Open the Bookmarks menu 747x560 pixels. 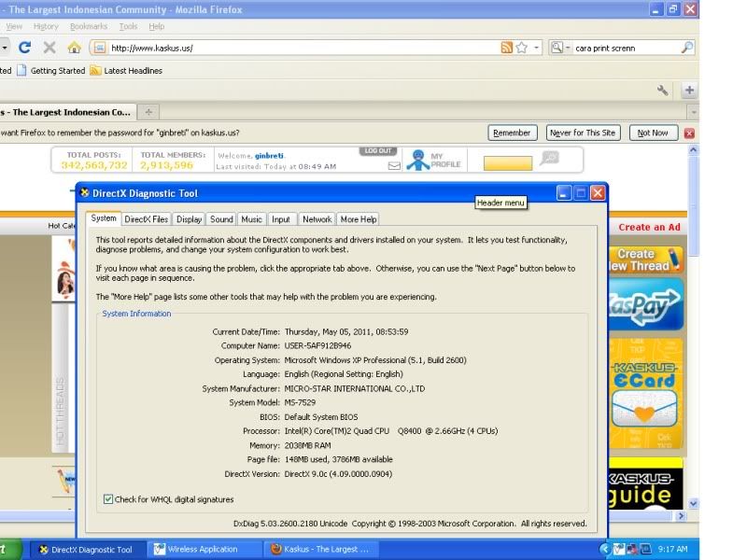pos(89,26)
